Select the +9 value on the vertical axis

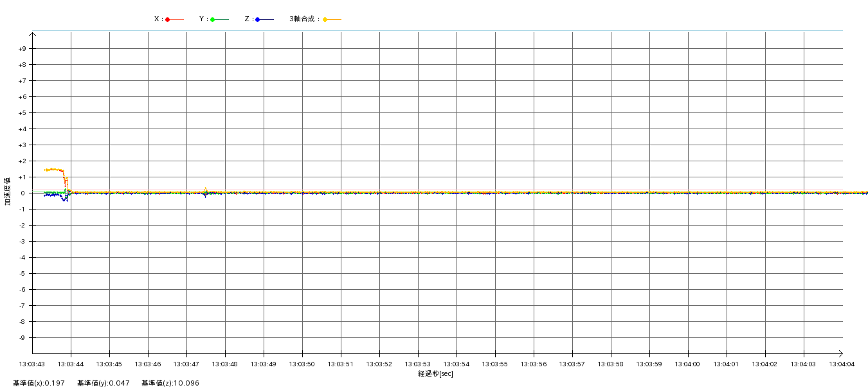[x=22, y=49]
